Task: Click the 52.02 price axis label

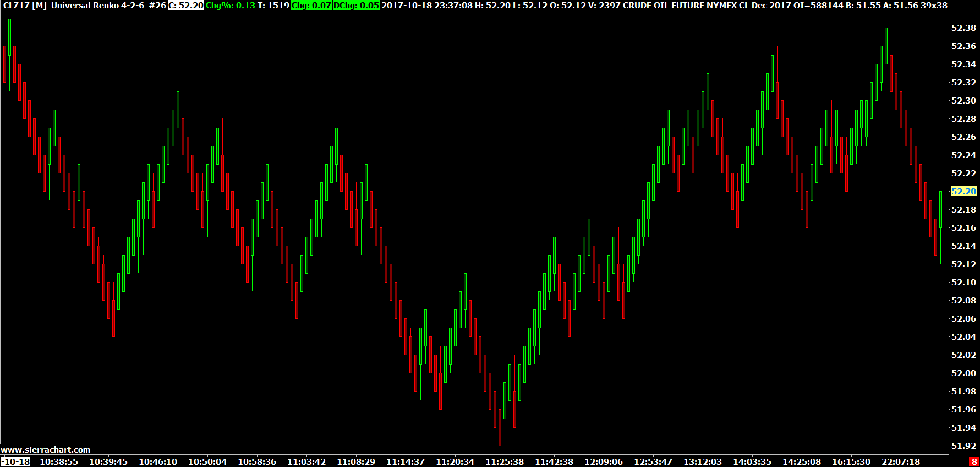Action: click(963, 355)
